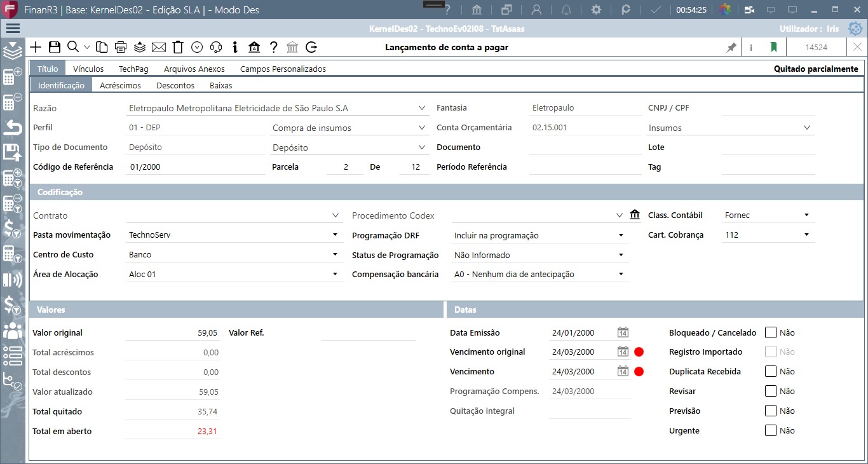Open Centro de Custo dropdown

click(x=335, y=255)
